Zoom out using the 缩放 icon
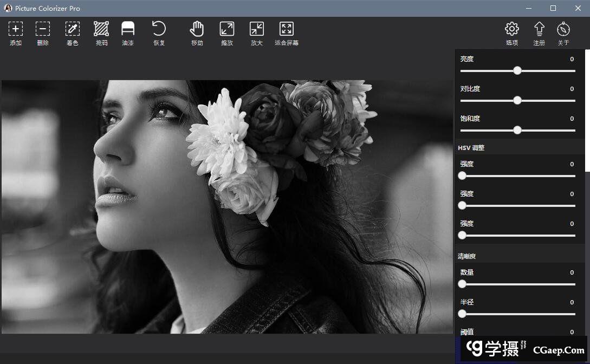The width and height of the screenshot is (590, 364). (x=226, y=32)
